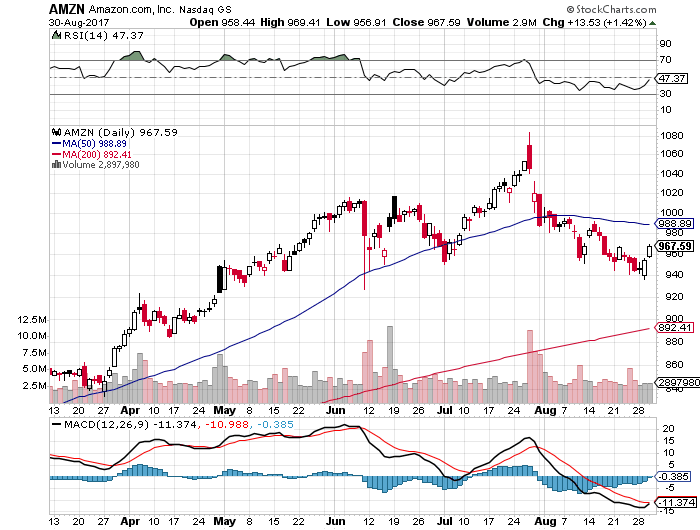Click the 12.5M volume axis label

pos(32,320)
